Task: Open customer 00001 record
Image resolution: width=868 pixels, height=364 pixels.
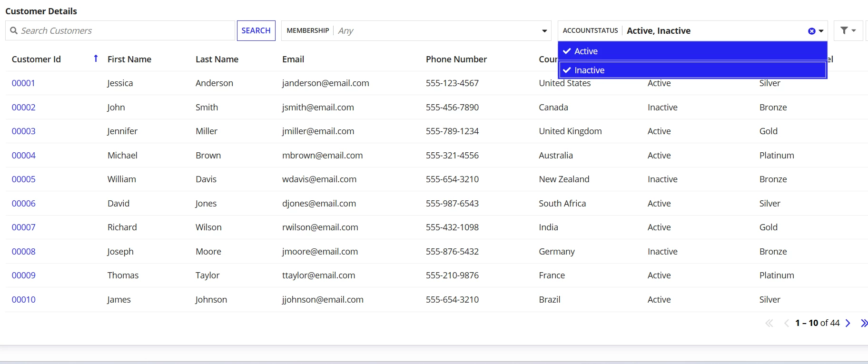Action: point(23,83)
